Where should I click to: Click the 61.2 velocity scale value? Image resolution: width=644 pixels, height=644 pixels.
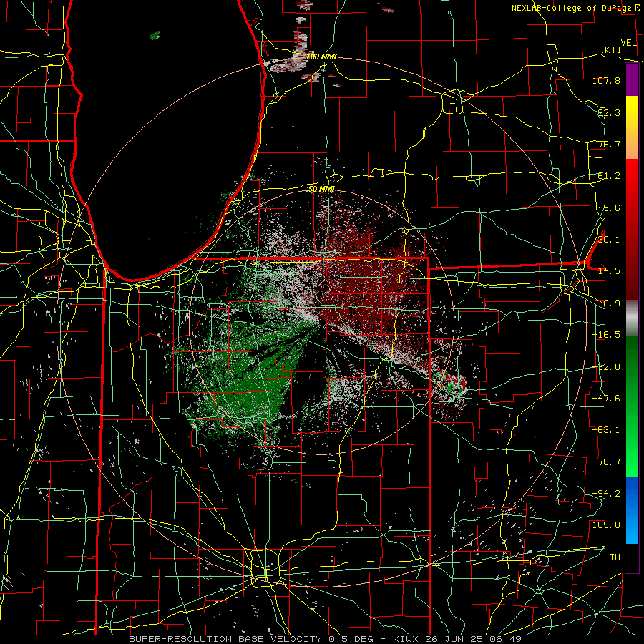(x=609, y=176)
